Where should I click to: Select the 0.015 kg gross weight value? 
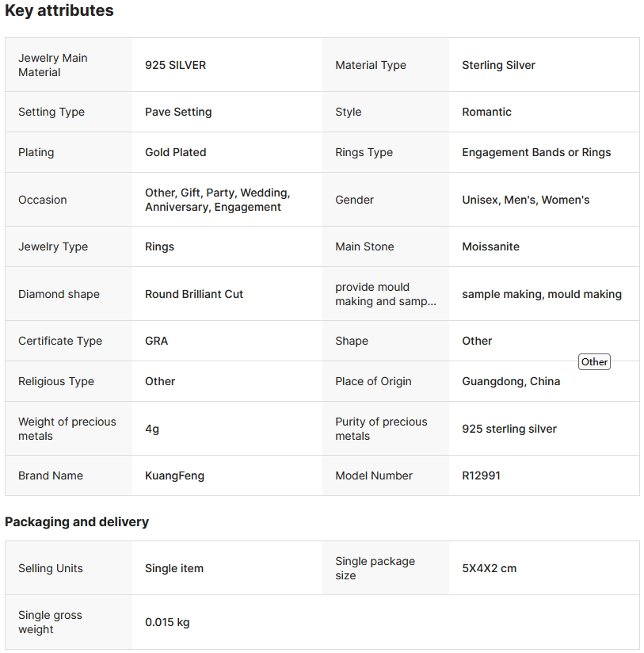click(167, 622)
